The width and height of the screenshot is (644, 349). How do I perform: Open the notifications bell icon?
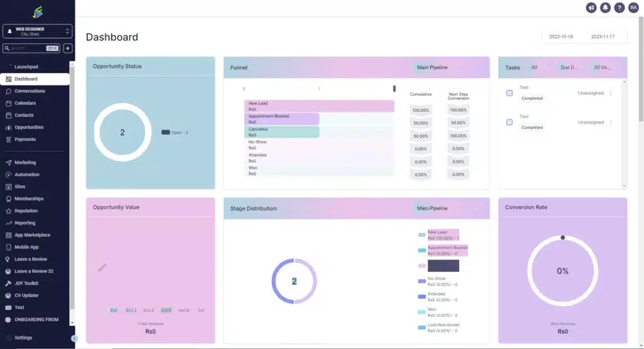[605, 8]
